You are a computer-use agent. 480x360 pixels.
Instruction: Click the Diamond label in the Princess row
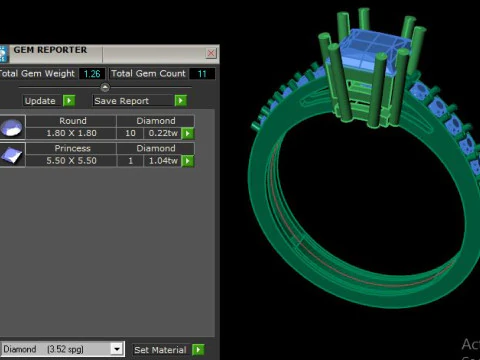point(156,148)
